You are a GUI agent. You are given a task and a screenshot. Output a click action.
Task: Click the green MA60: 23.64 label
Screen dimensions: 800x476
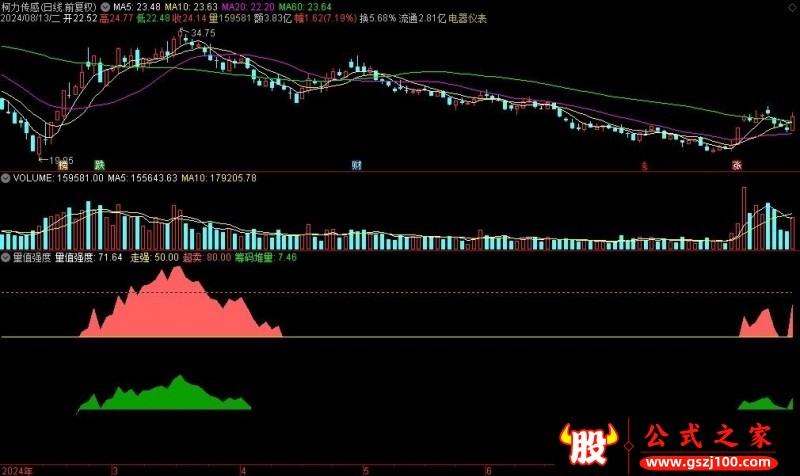pos(305,7)
